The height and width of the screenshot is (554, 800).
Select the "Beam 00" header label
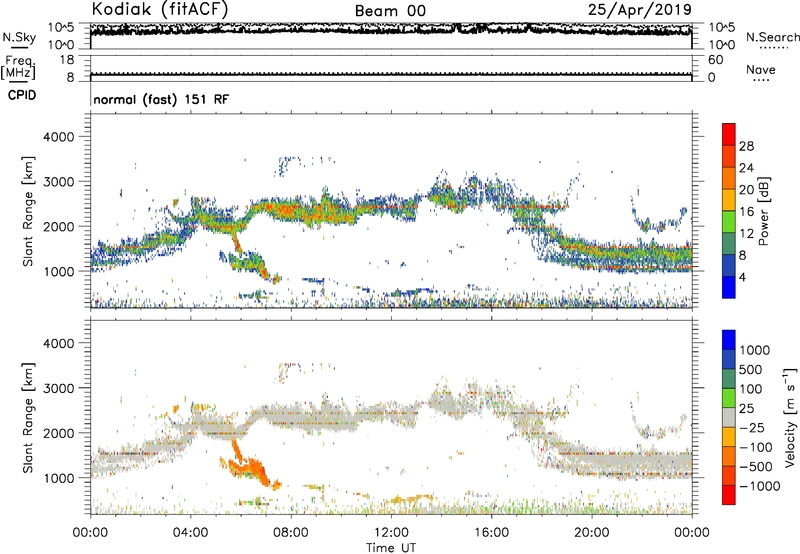(x=390, y=11)
